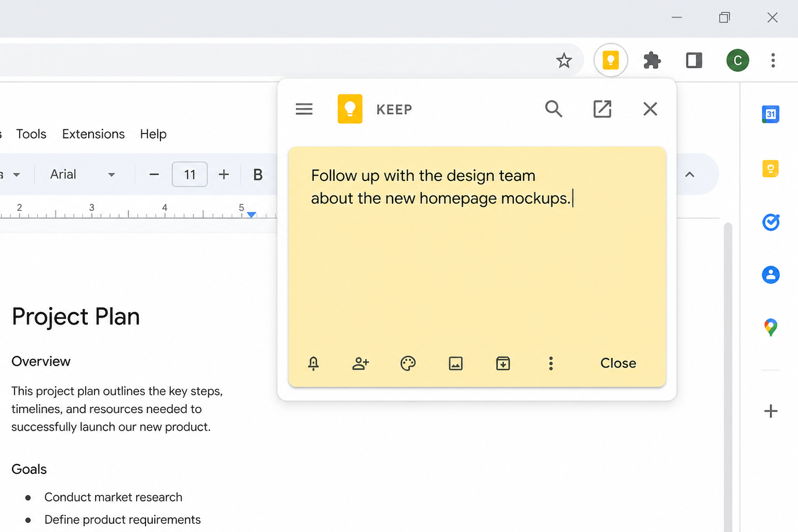This screenshot has height=532, width=798.
Task: Open Contacts in the side panel
Action: pos(770,274)
